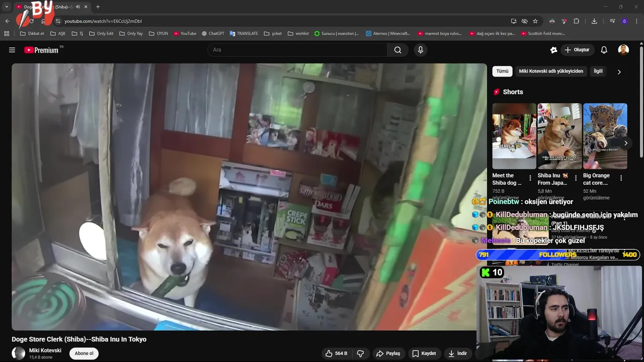Image resolution: width=644 pixels, height=362 pixels.
Task: Open the 'wishlist' bookmark folder
Action: 298,34
